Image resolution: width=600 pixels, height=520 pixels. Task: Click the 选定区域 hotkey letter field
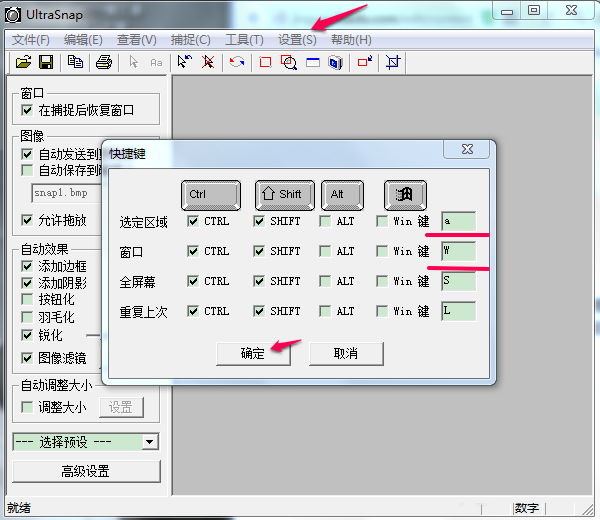458,221
